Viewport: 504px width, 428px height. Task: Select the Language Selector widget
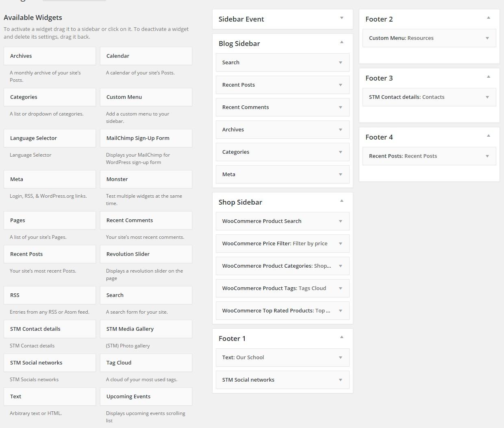click(50, 138)
